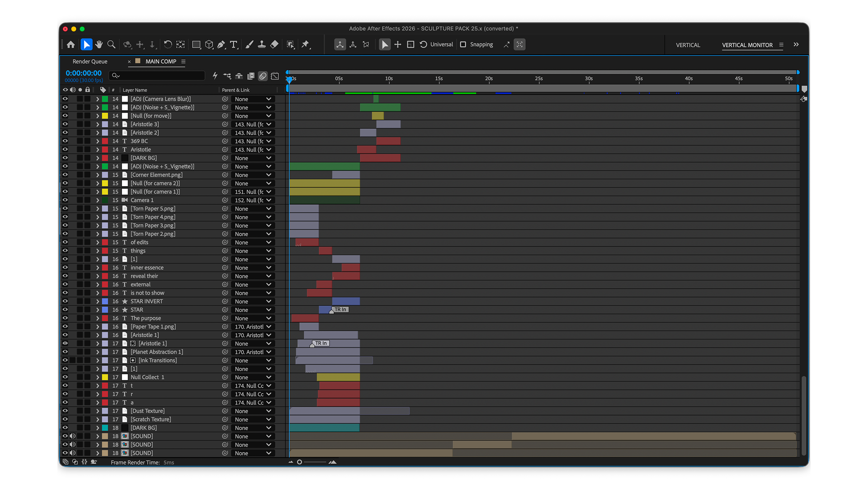Select the Clone Stamp tool
Viewport: 868px width, 488px height.
(262, 44)
